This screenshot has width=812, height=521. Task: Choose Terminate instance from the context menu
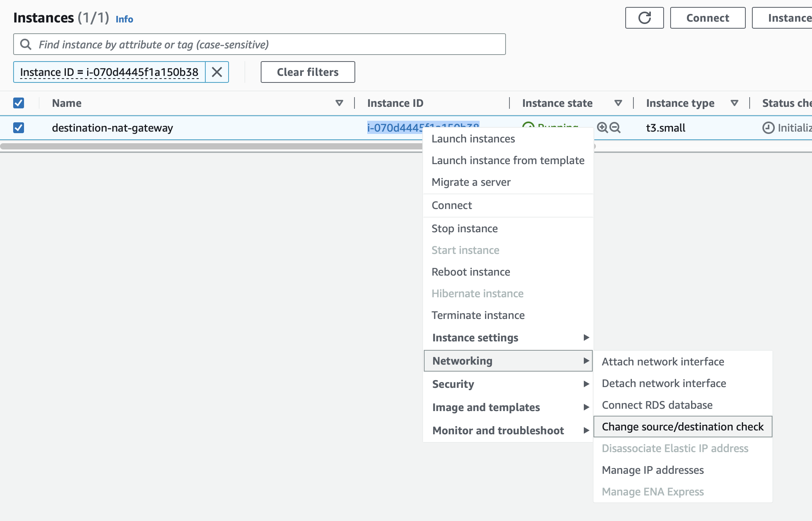tap(478, 315)
